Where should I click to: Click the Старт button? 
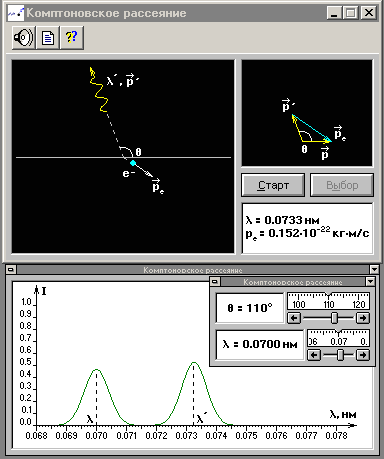[x=273, y=185]
